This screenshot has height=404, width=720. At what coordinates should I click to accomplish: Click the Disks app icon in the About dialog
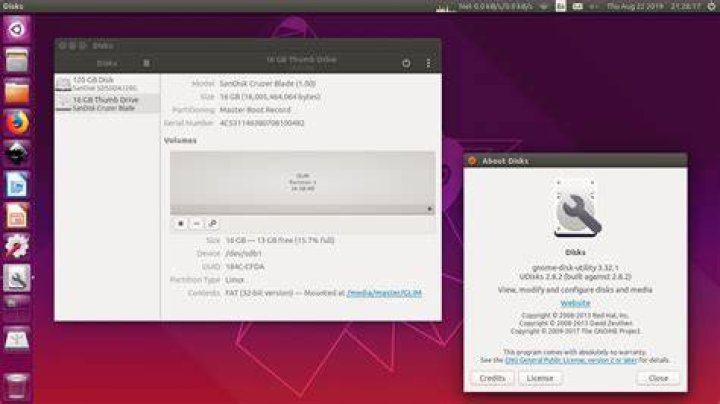(x=576, y=208)
